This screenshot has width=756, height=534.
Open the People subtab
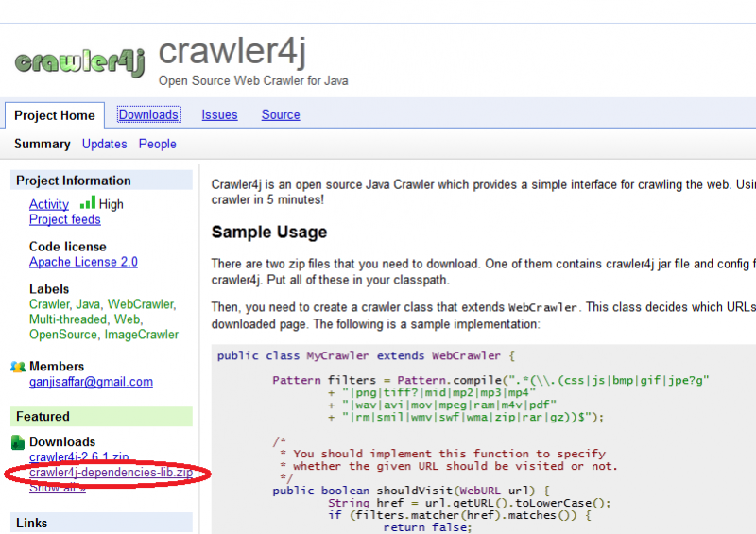coord(158,144)
